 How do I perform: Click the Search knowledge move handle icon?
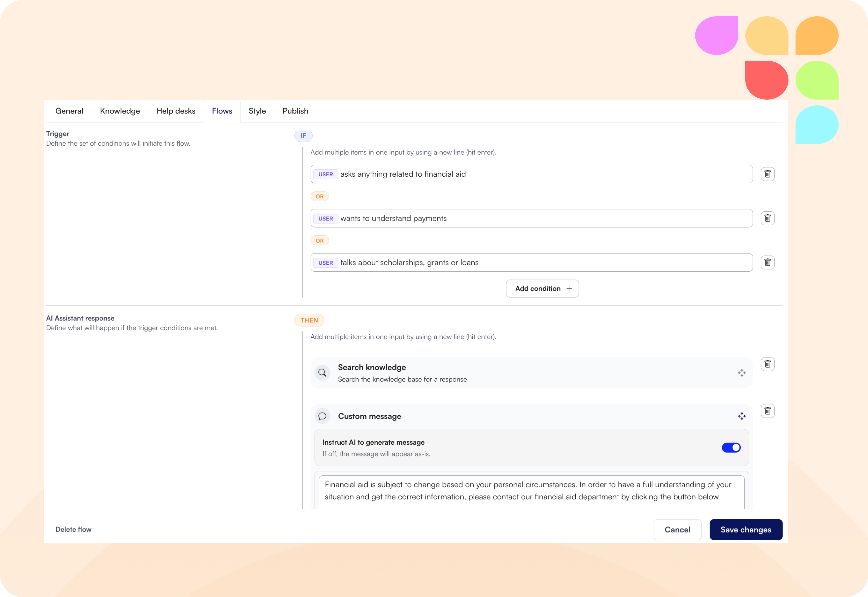click(x=741, y=373)
